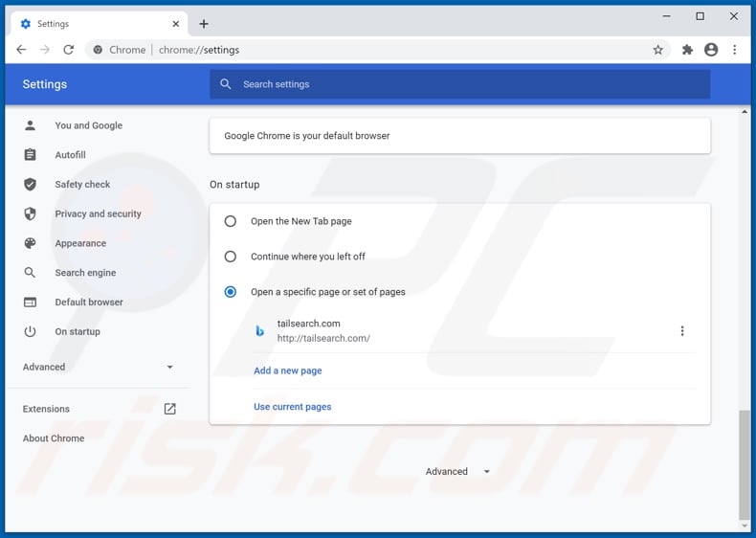
Task: Click the forward navigation arrow
Action: click(45, 50)
